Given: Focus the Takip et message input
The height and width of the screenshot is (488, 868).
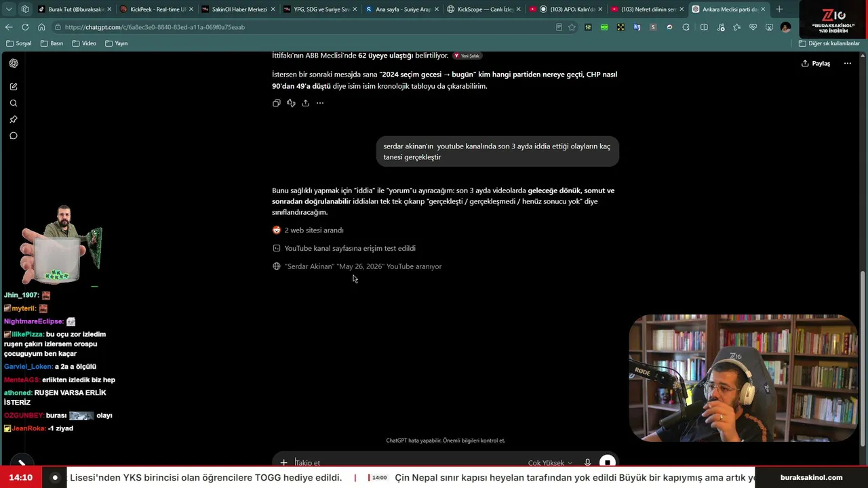Looking at the screenshot, I should (407, 463).
